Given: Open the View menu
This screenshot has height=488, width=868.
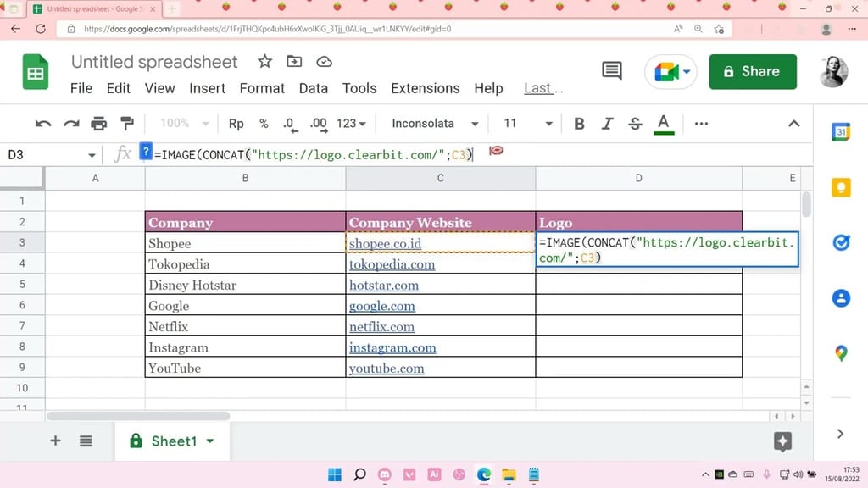Looking at the screenshot, I should tap(160, 88).
